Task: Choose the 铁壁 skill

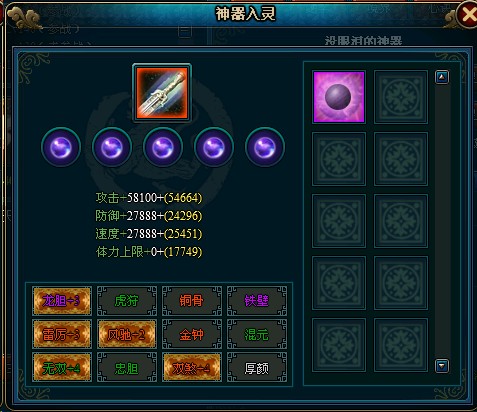Action: point(257,301)
